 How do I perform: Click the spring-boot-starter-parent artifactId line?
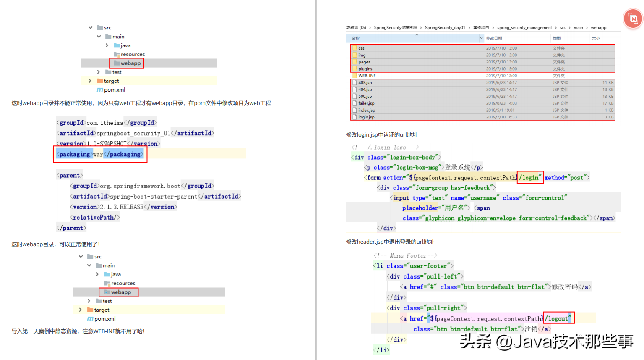(155, 196)
